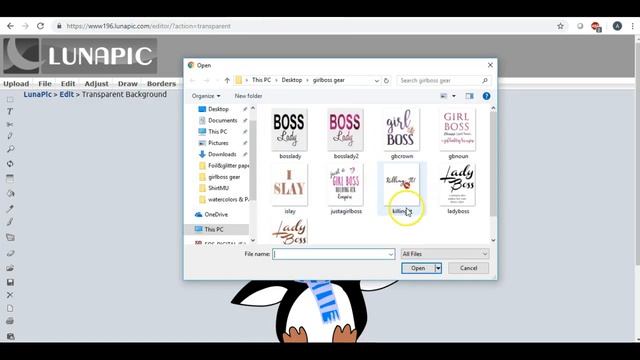The height and width of the screenshot is (360, 640).
Task: Select Desktop in the navigation pane
Action: click(218, 109)
